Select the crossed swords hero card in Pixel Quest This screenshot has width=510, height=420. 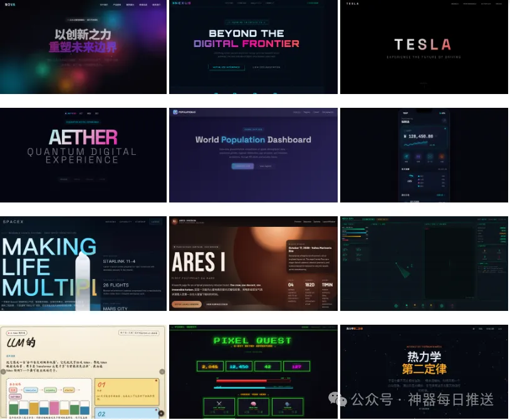coord(219,406)
